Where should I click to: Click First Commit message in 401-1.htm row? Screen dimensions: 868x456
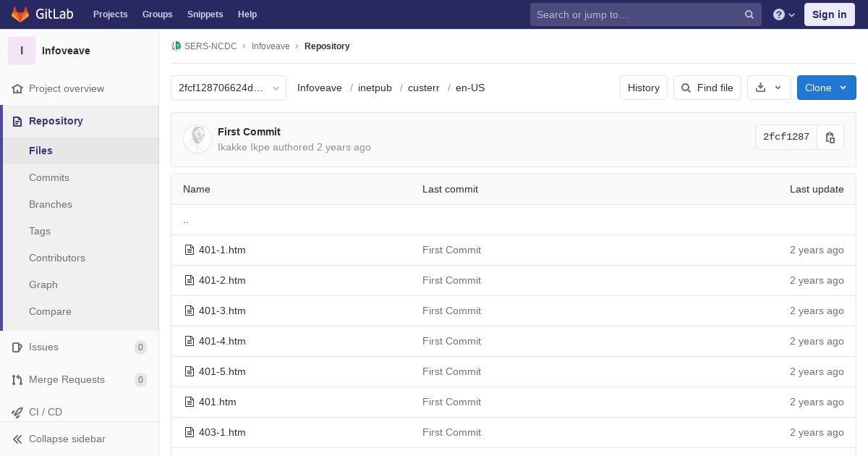tap(451, 250)
